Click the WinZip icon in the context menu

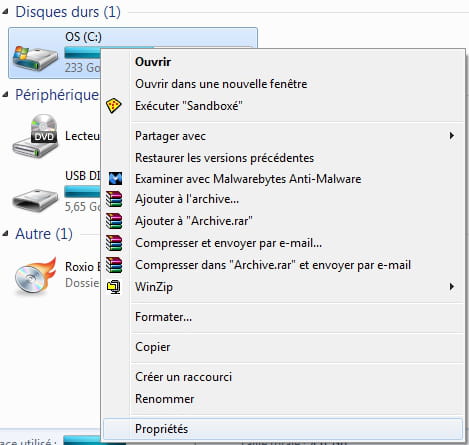click(x=114, y=287)
